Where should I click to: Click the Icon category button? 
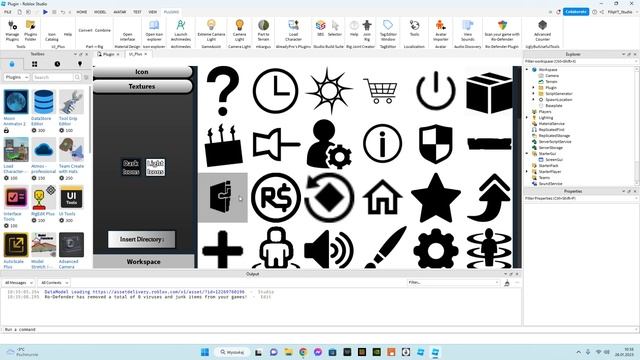coord(142,72)
